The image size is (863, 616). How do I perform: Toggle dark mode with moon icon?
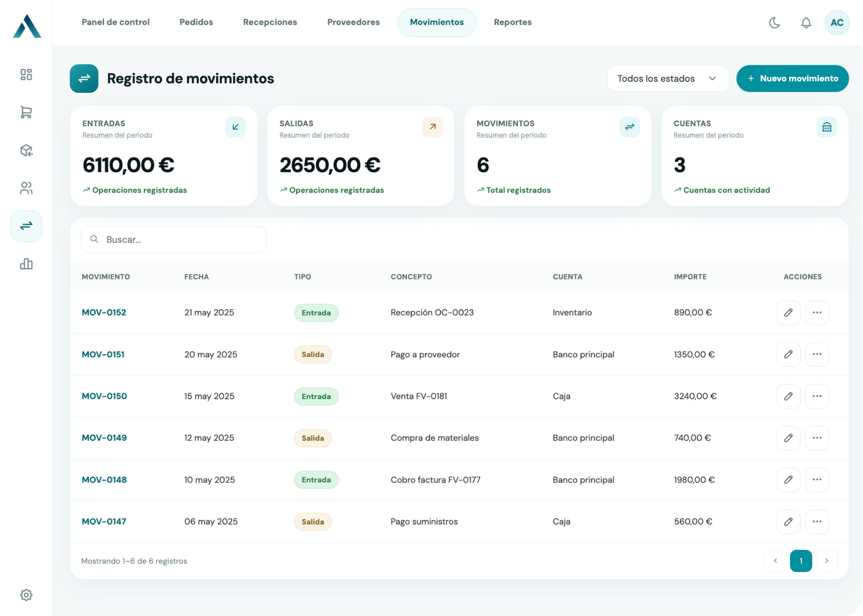click(775, 23)
